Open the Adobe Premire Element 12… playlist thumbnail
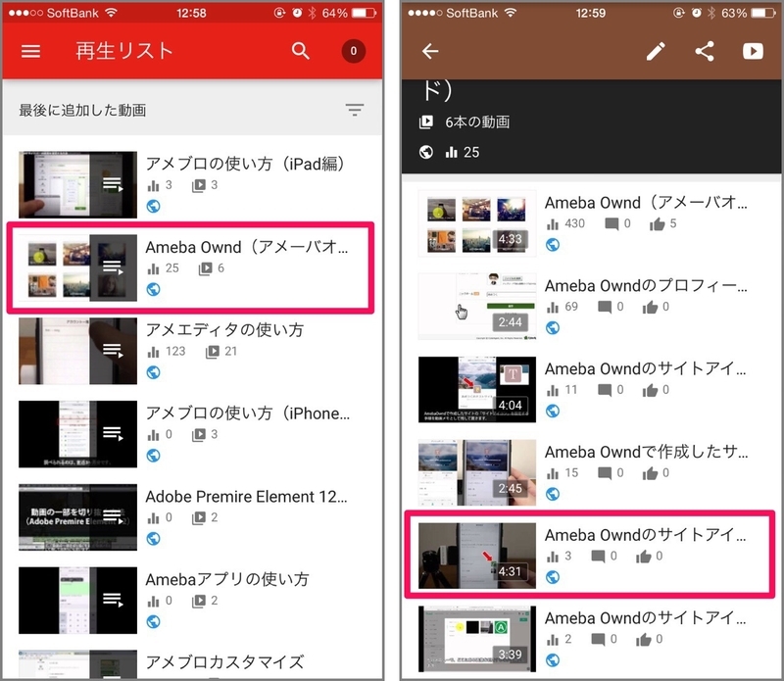Viewport: 784px width, 681px height. (77, 516)
